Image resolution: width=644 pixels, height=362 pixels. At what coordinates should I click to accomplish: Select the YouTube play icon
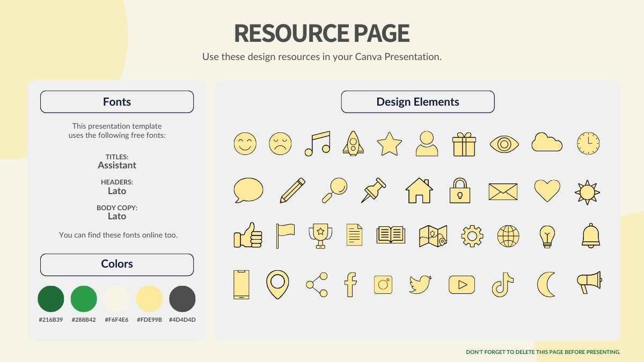pos(462,285)
